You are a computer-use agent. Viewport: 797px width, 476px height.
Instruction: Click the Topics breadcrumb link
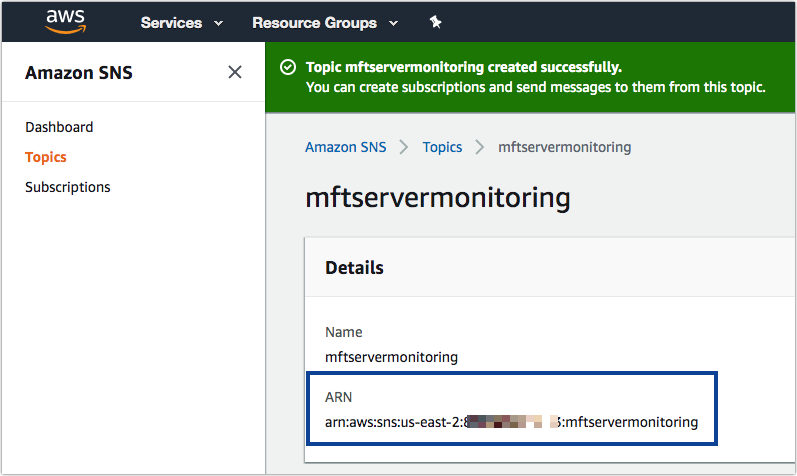pyautogui.click(x=442, y=147)
